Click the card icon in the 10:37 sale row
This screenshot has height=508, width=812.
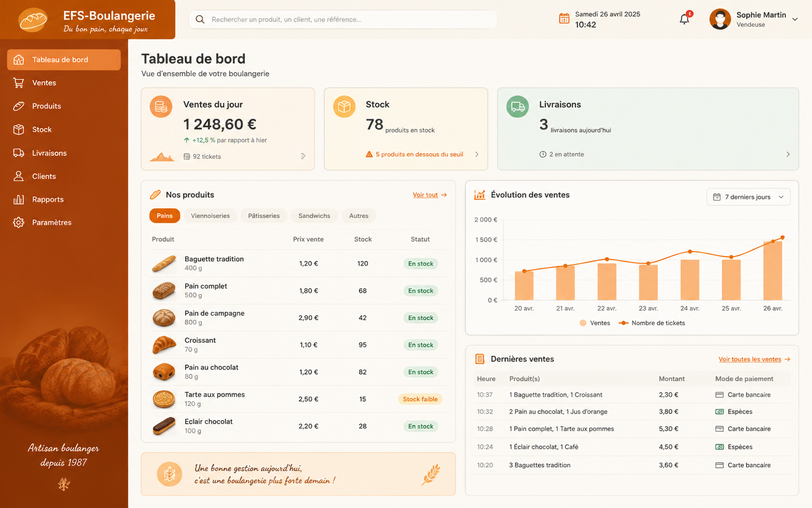pos(719,395)
